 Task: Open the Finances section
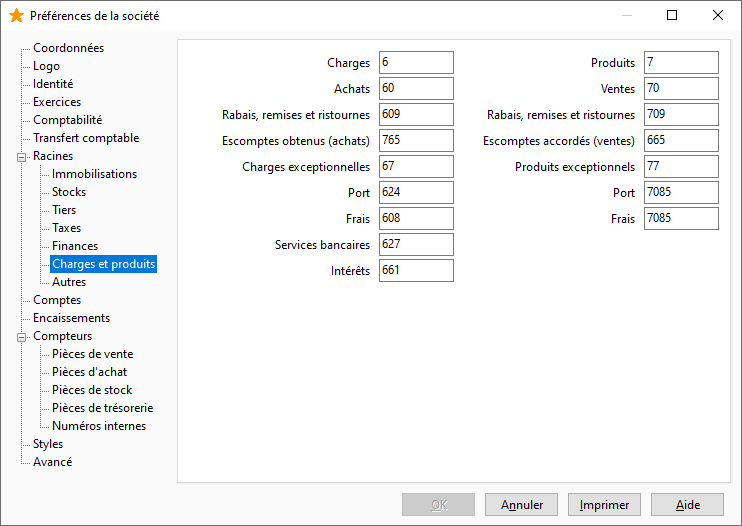75,245
